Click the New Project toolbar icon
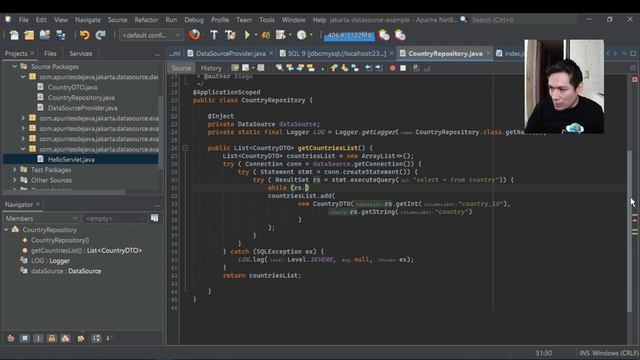 pyautogui.click(x=29, y=36)
